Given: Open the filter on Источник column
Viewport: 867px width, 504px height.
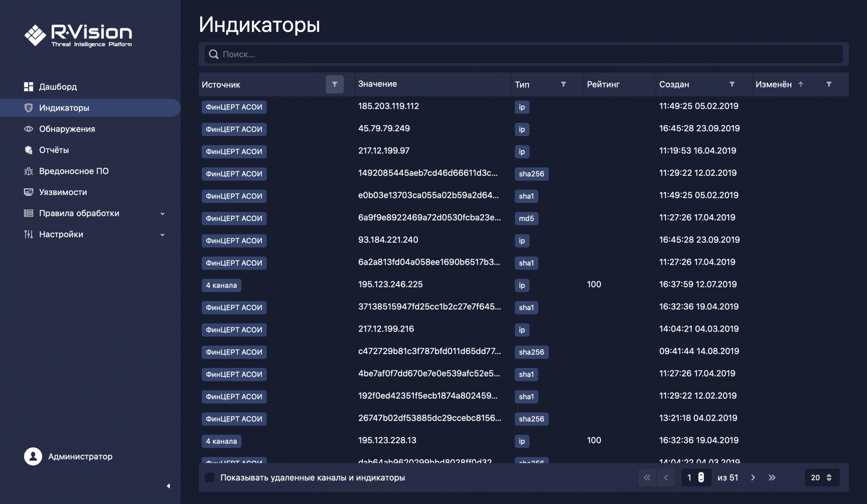Looking at the screenshot, I should (x=335, y=85).
